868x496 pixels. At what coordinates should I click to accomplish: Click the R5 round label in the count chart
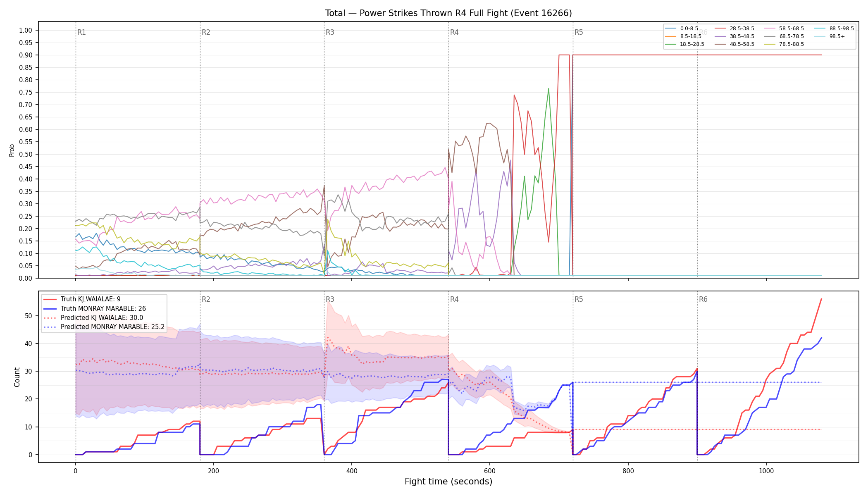click(579, 299)
